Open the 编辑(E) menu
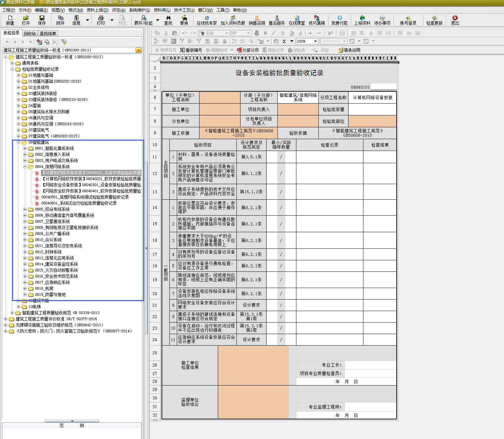This screenshot has width=504, height=439. click(x=41, y=10)
